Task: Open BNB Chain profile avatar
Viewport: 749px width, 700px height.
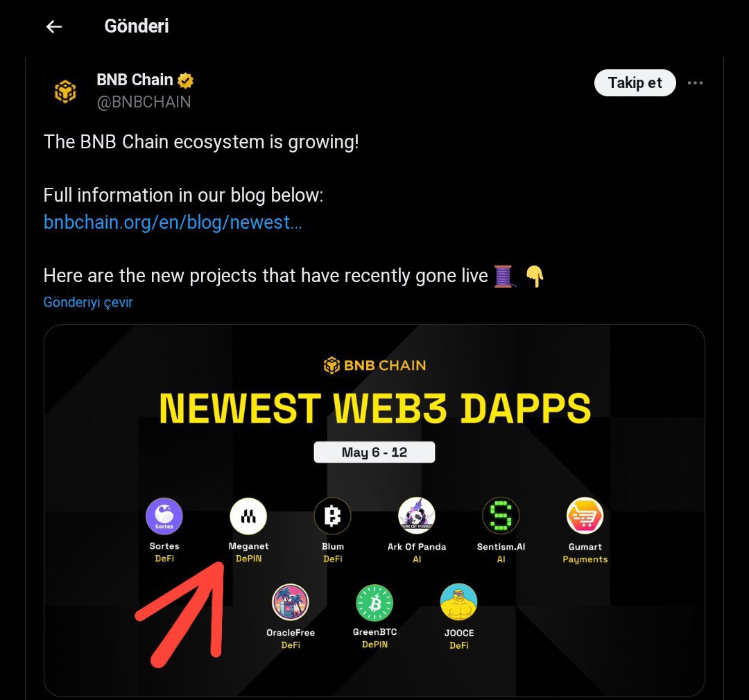Action: click(x=65, y=91)
